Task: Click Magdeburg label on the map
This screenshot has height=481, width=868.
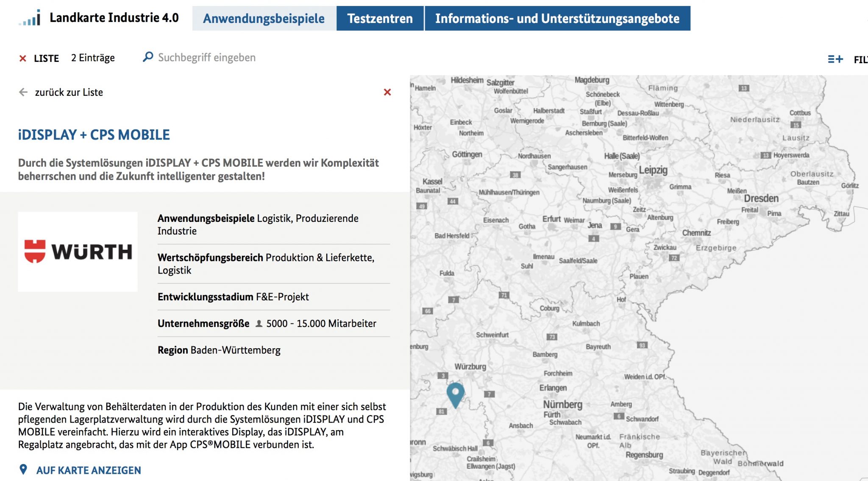Action: coord(592,80)
